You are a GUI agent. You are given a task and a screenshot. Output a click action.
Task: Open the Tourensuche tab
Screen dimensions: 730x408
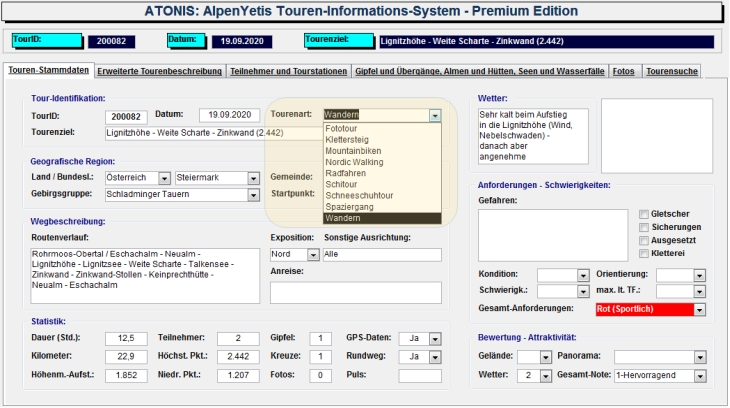tap(672, 71)
